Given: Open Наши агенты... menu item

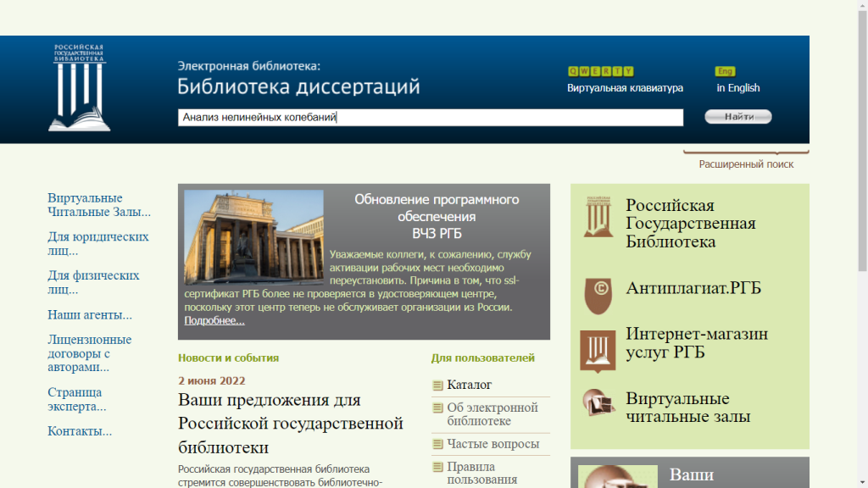Looking at the screenshot, I should 90,315.
